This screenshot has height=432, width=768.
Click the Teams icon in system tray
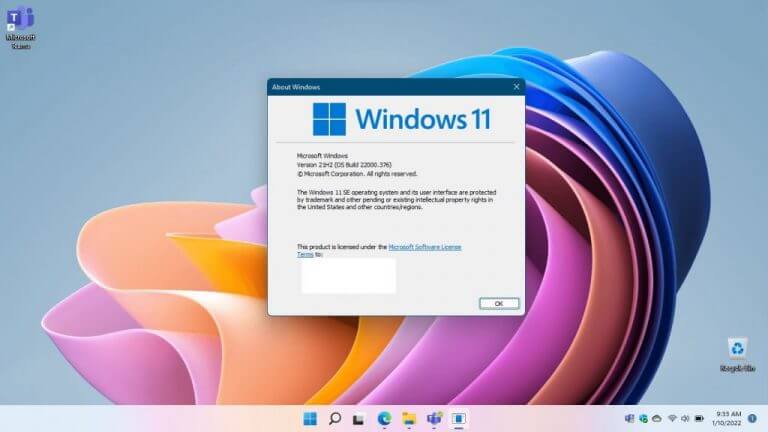(630, 419)
